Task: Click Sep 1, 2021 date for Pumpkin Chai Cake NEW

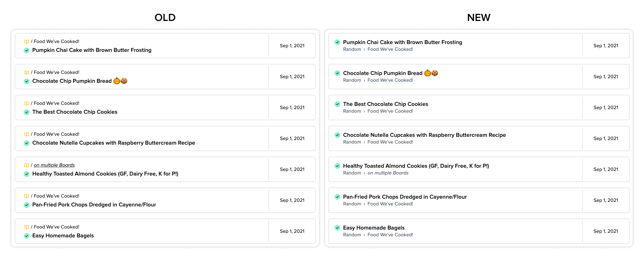Action: [x=606, y=46]
